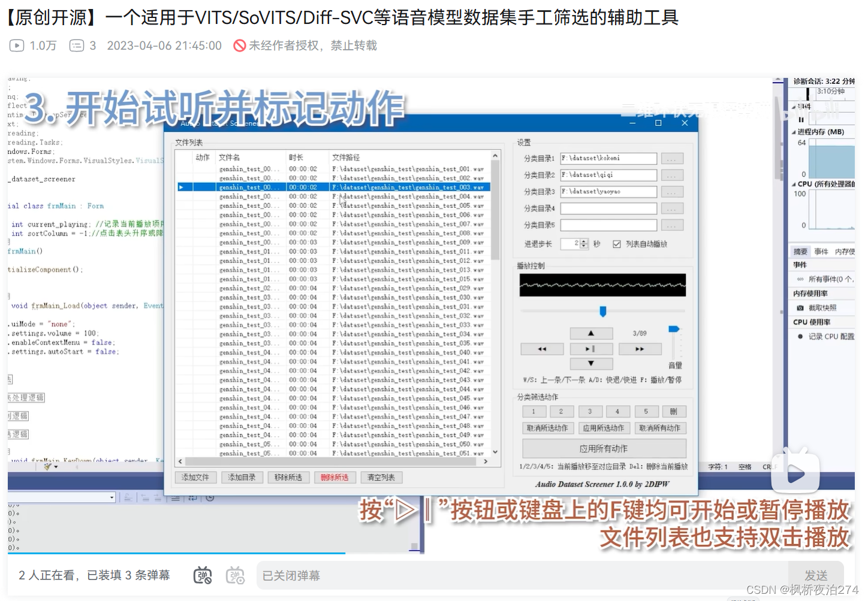Collapse the CPU processor graph section

coord(795,184)
